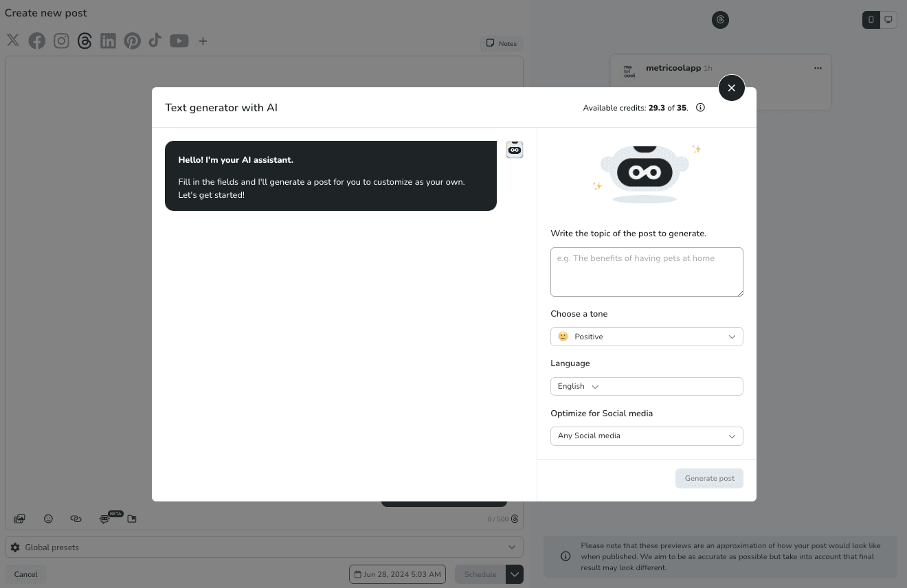
Task: Click Generate post
Action: (x=709, y=478)
